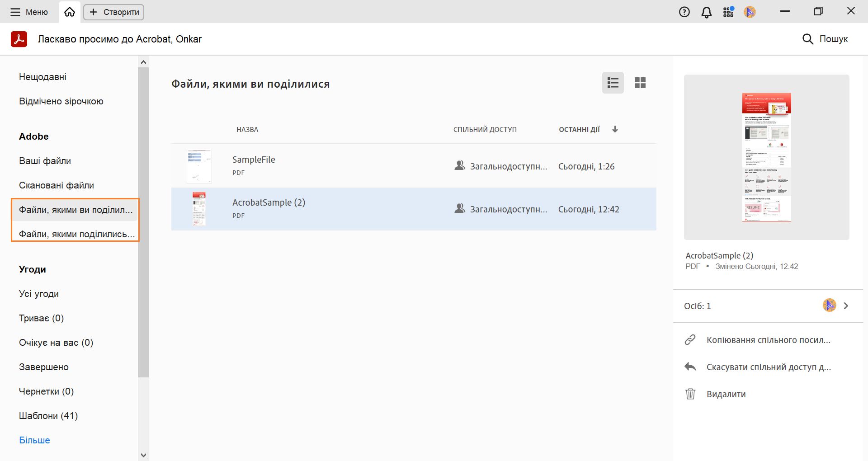Image resolution: width=868 pixels, height=461 pixels.
Task: Switch to grid view icon
Action: coord(640,83)
